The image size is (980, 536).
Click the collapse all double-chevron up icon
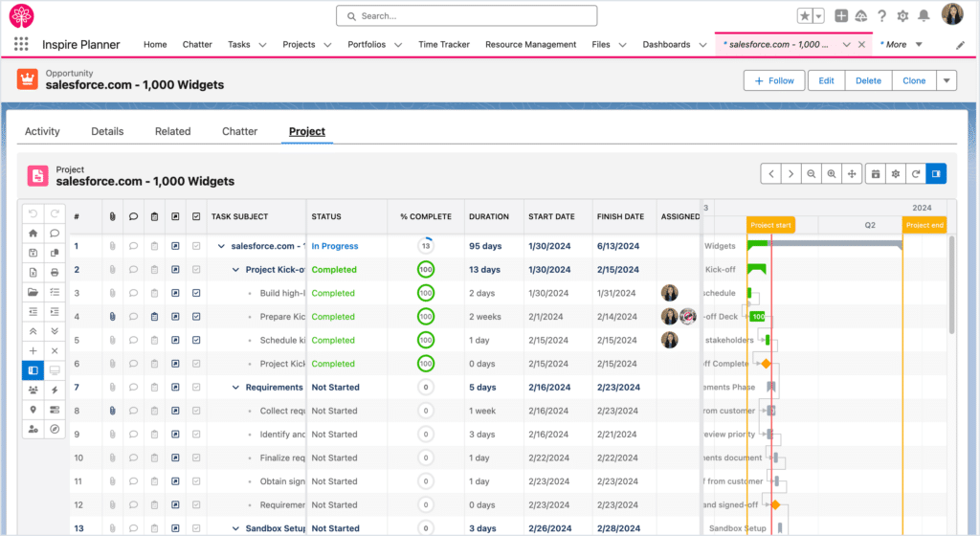click(x=33, y=331)
